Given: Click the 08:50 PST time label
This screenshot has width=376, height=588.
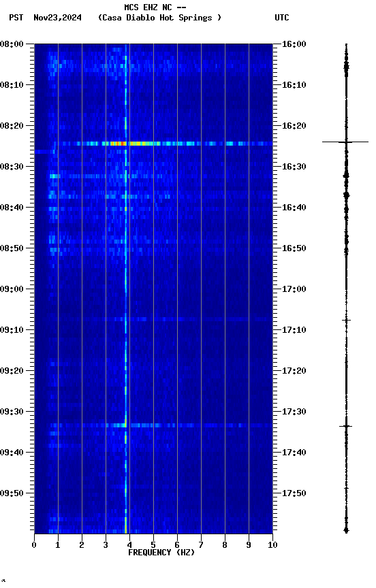Looking at the screenshot, I should 12,248.
